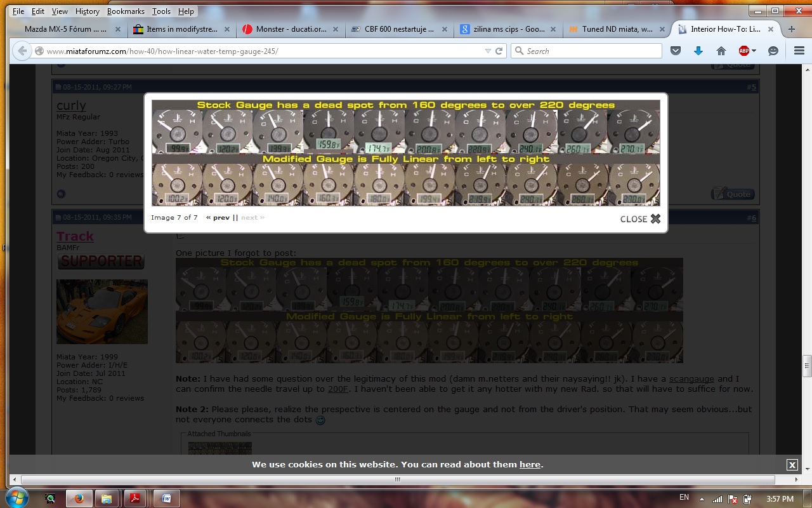
Task: Click Track's McLaren avatar image
Action: (101, 311)
